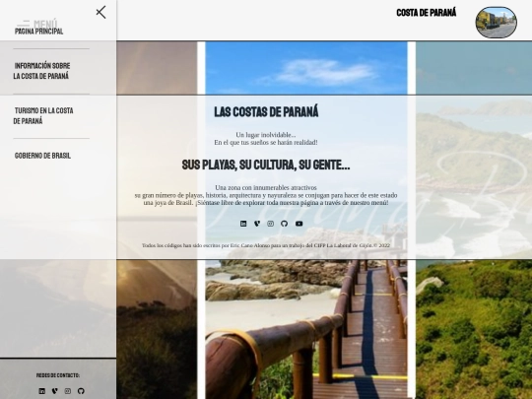Open LinkedIn from the center content icons
532x399 pixels.
[243, 224]
